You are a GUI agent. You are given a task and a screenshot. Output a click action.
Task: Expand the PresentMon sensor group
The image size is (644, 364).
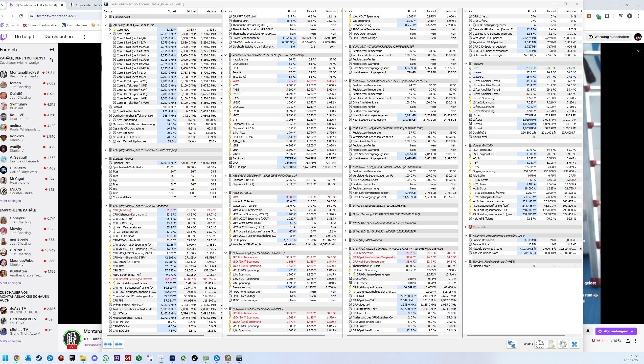(466, 227)
